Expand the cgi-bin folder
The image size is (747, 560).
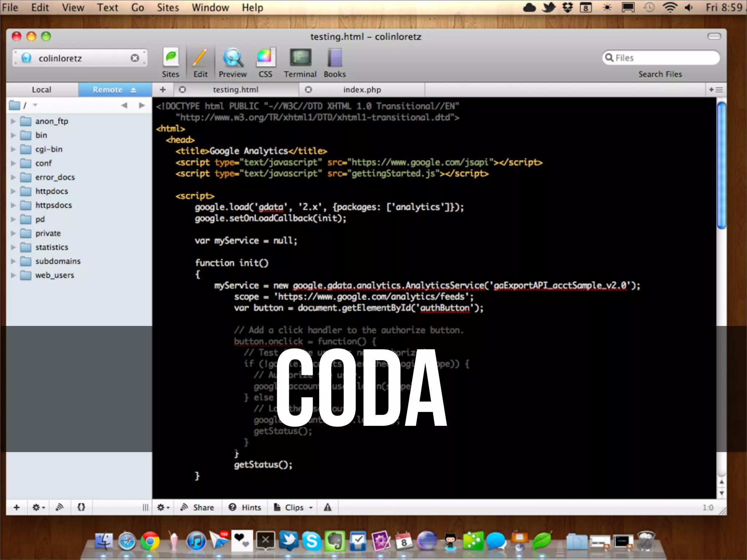(13, 149)
